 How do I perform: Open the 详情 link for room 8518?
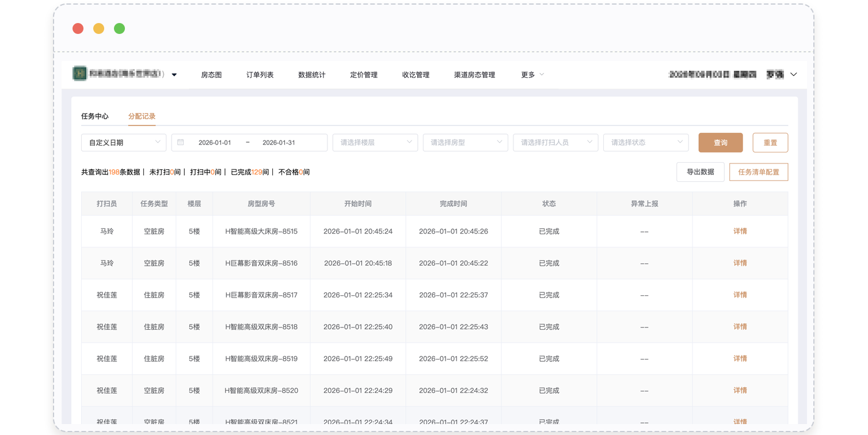click(740, 327)
